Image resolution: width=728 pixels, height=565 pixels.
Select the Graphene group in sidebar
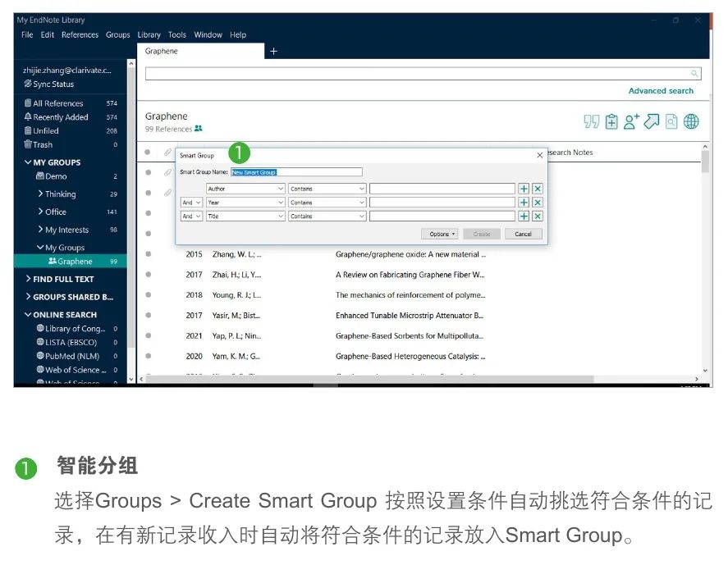(x=71, y=261)
